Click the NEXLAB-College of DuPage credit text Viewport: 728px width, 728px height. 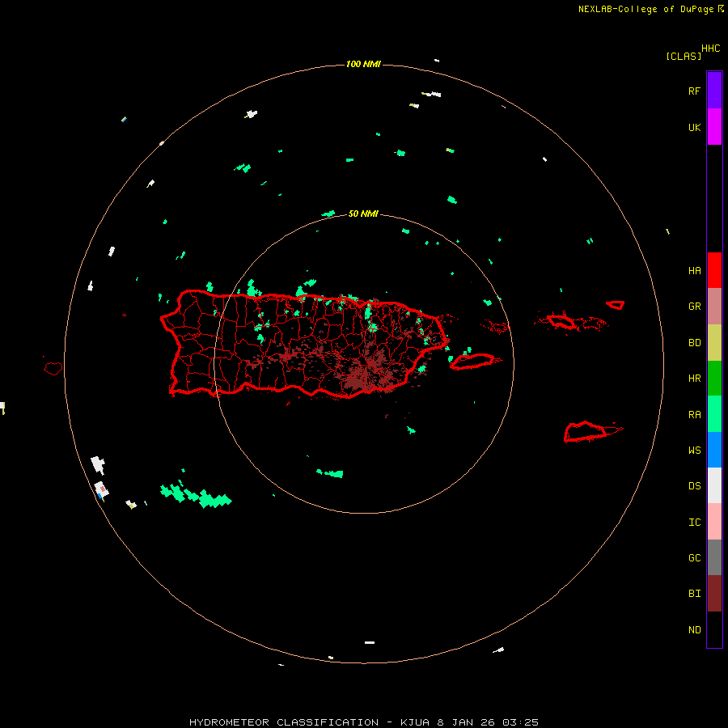(x=645, y=9)
